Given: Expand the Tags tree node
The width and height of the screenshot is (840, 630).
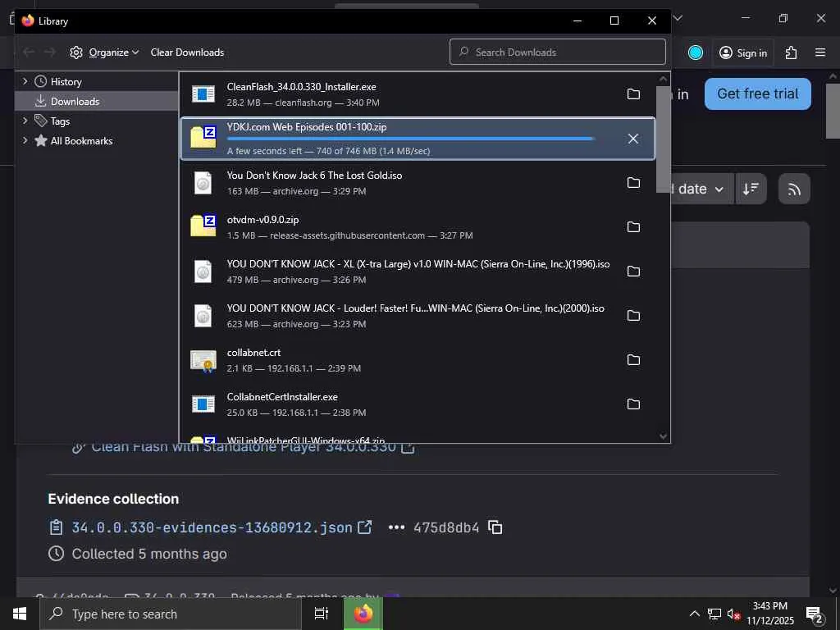Looking at the screenshot, I should [x=25, y=121].
